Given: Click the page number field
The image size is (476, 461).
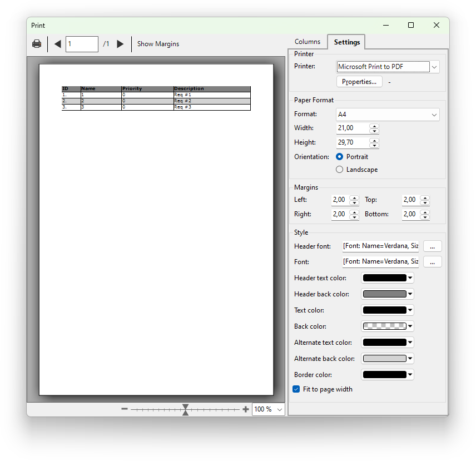Looking at the screenshot, I should click(82, 44).
